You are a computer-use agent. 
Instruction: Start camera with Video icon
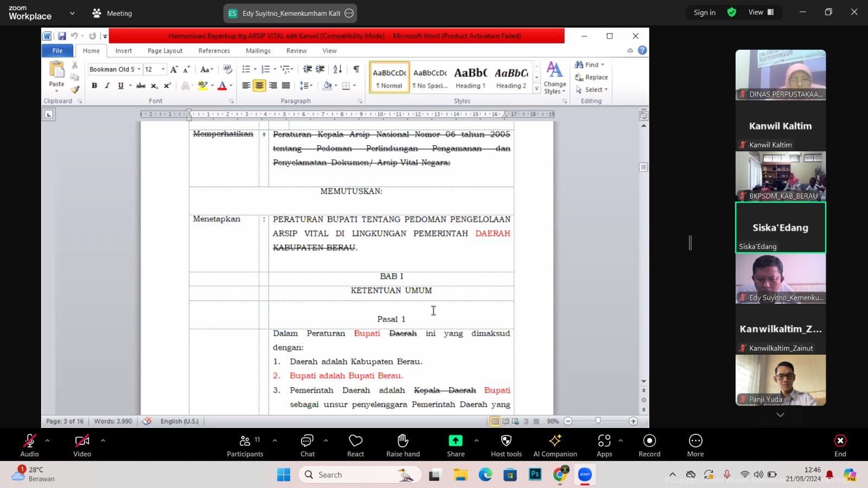[82, 441]
